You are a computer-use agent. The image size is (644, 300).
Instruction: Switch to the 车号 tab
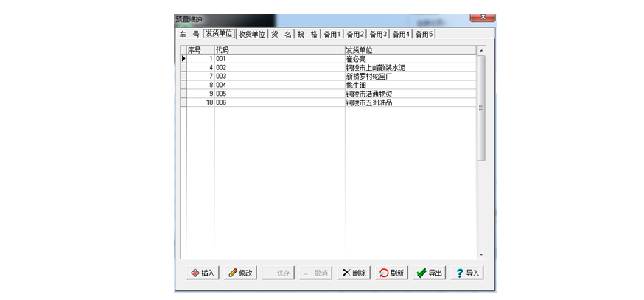point(189,34)
